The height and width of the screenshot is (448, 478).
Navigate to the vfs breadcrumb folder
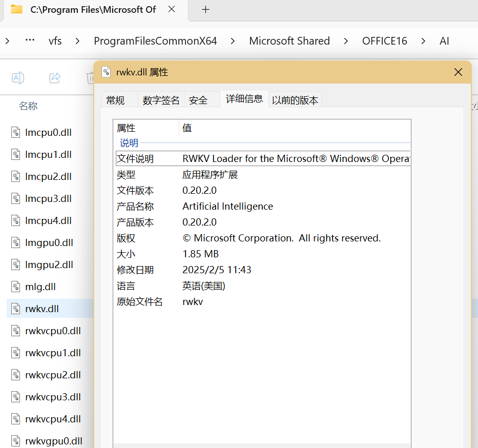(x=55, y=41)
